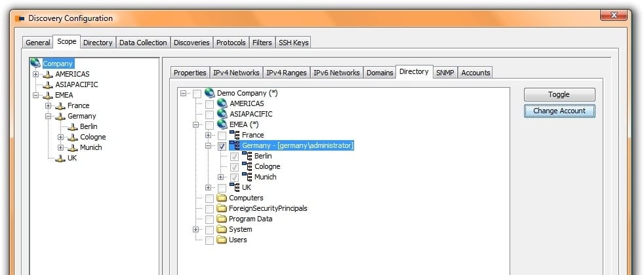
Task: Expand Cologne in the left scope tree
Action: [x=61, y=137]
